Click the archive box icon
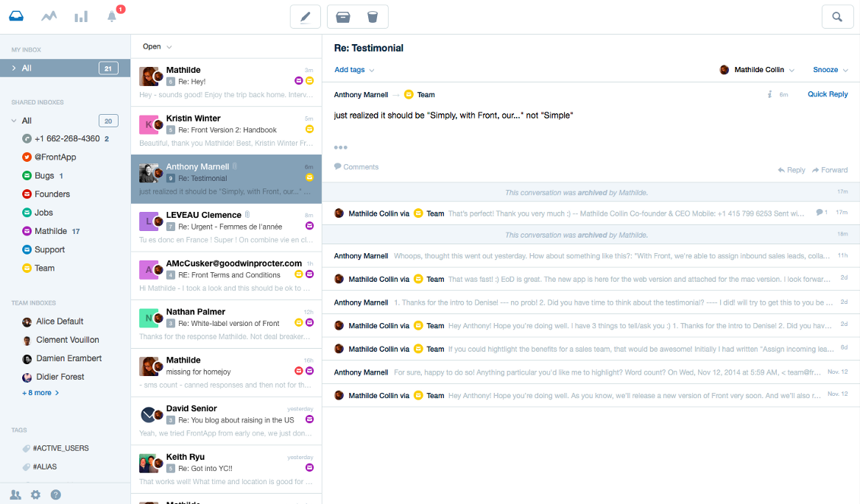The image size is (860, 504). point(343,17)
